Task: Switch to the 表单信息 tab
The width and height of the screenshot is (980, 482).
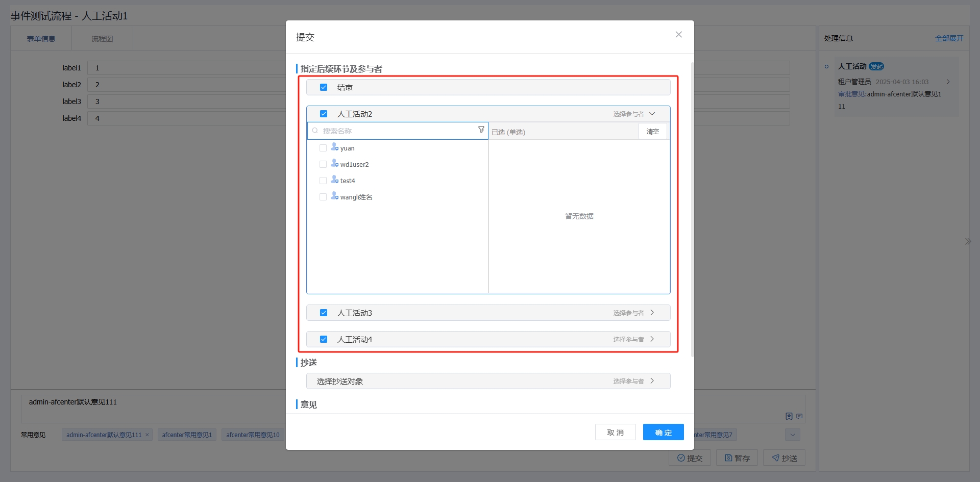Action: pos(41,38)
